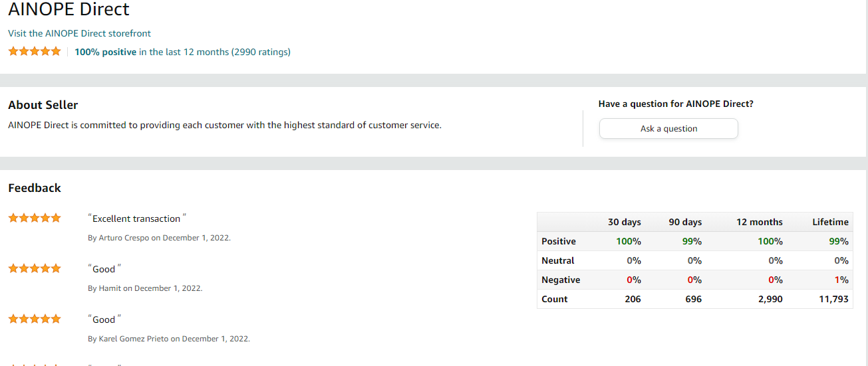868x366 pixels.
Task: Click the 'Excellent transaction' review text
Action: point(137,219)
